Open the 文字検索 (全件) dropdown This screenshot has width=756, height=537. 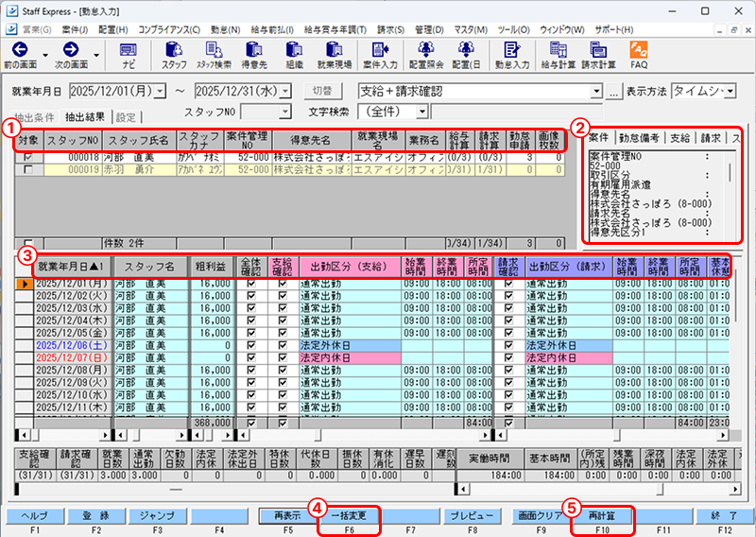[x=422, y=112]
